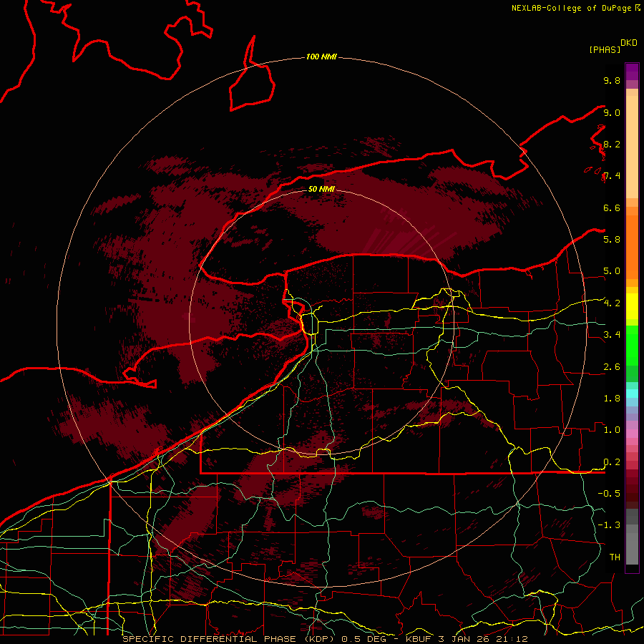Select the 5.8 color scale value
Viewport: 644px width, 644px height.
click(612, 240)
